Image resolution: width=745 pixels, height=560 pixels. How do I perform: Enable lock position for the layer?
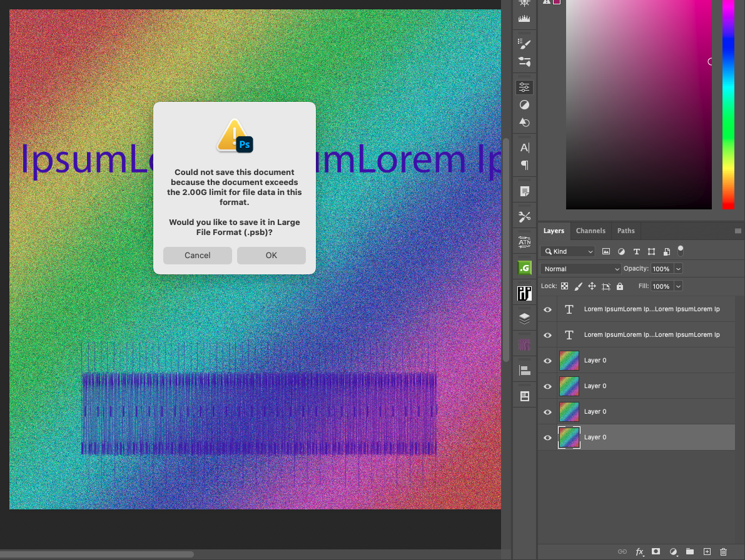tap(591, 286)
